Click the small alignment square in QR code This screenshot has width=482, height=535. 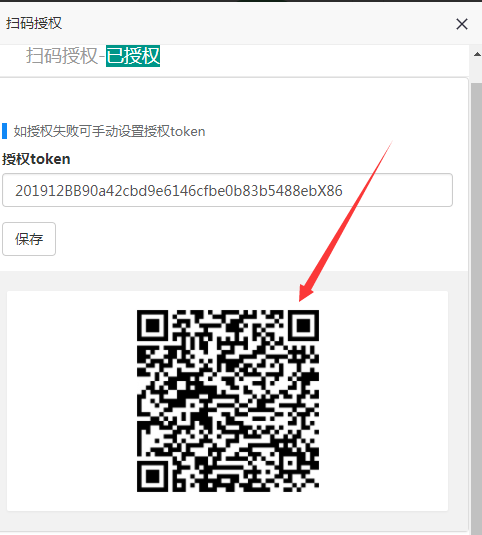tap(290, 463)
